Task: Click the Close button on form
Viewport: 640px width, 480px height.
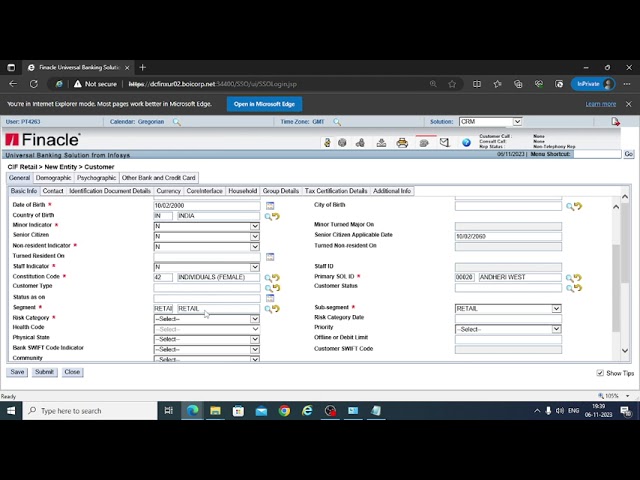Action: tap(72, 372)
